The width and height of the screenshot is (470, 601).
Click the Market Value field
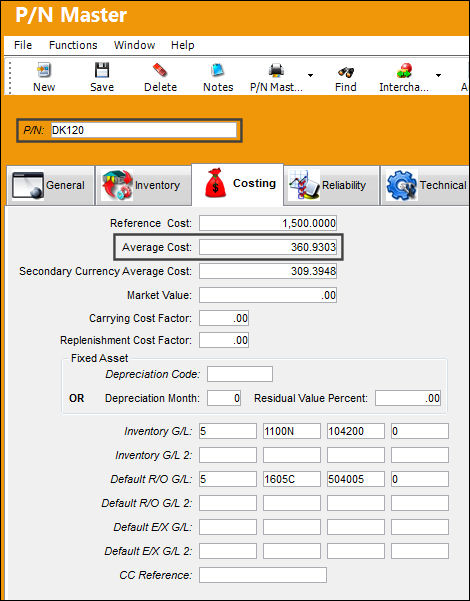click(268, 296)
